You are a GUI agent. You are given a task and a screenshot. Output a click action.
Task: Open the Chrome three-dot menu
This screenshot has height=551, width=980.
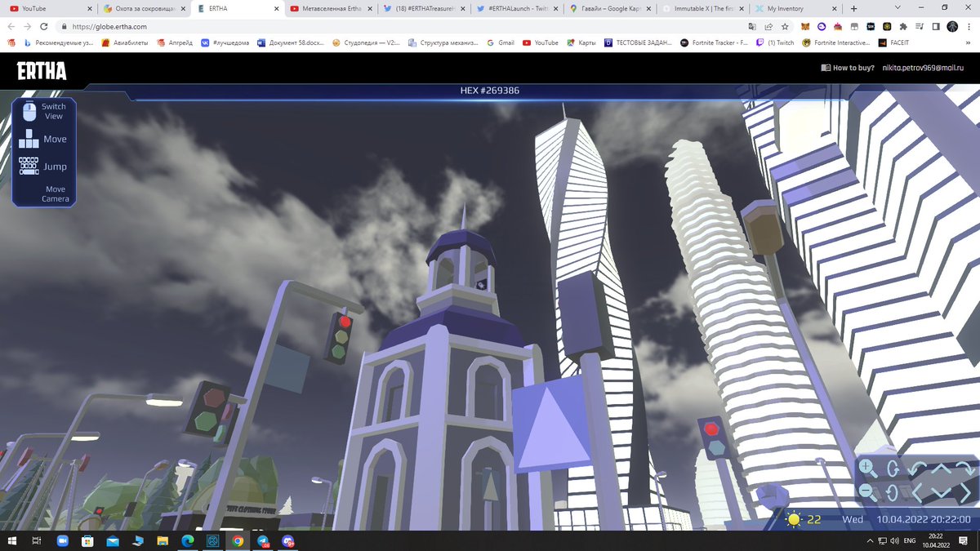(969, 26)
